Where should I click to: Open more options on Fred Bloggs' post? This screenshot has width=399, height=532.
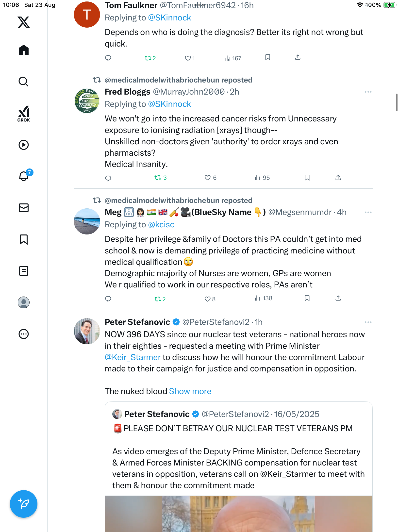click(x=368, y=92)
